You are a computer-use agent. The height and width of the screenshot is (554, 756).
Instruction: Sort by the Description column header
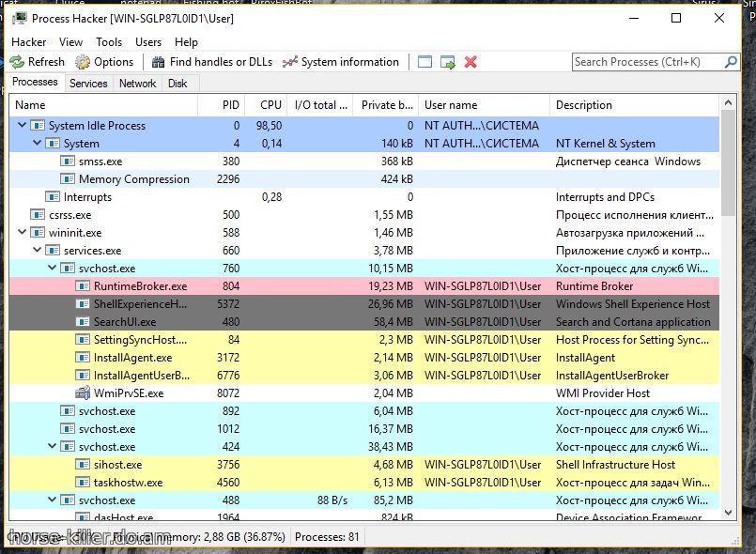(635, 105)
